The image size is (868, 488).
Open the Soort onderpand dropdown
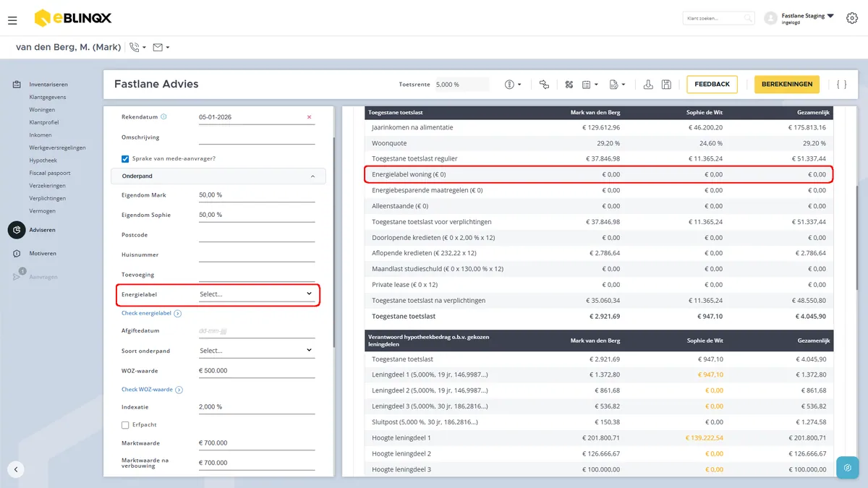pyautogui.click(x=257, y=351)
